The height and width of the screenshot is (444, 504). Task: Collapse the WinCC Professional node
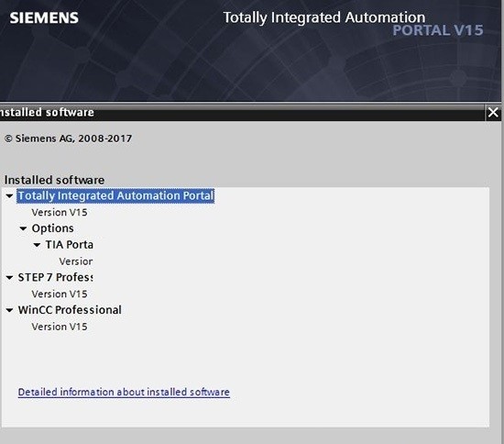point(10,310)
